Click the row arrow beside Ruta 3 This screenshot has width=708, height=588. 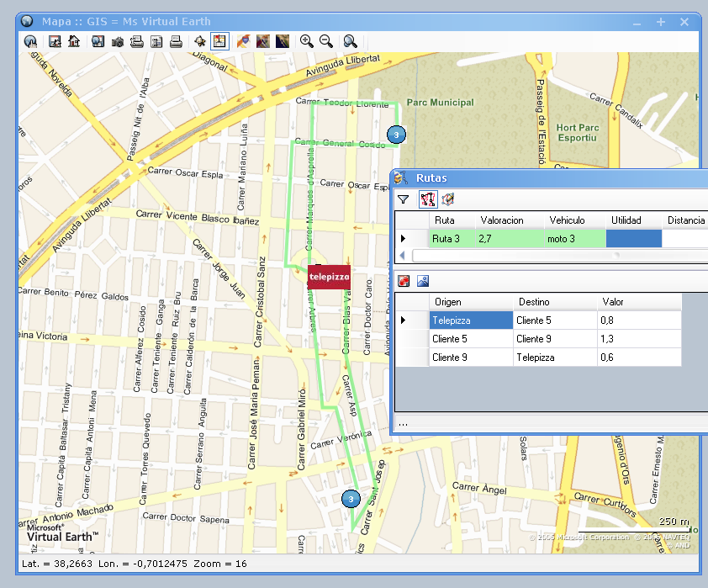(x=404, y=239)
